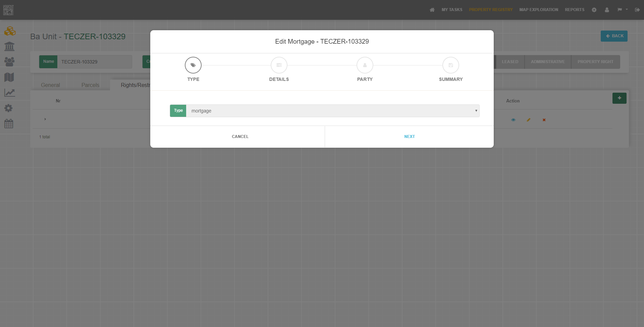Edit the record using the pencil icon
This screenshot has width=644, height=327.
pos(529,120)
